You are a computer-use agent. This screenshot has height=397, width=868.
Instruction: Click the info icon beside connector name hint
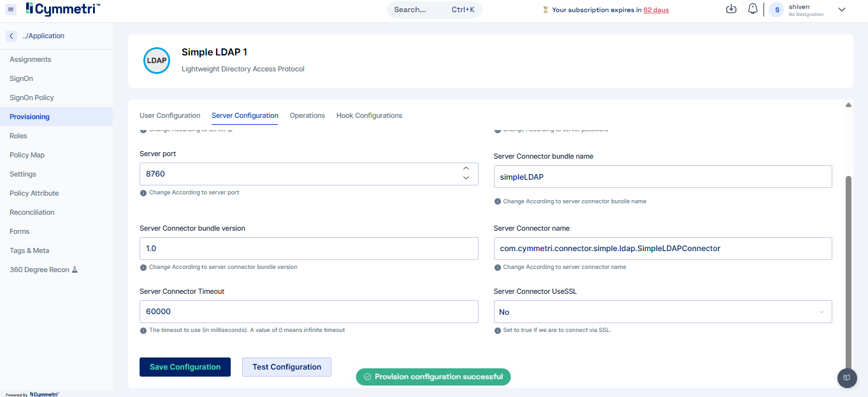point(497,267)
